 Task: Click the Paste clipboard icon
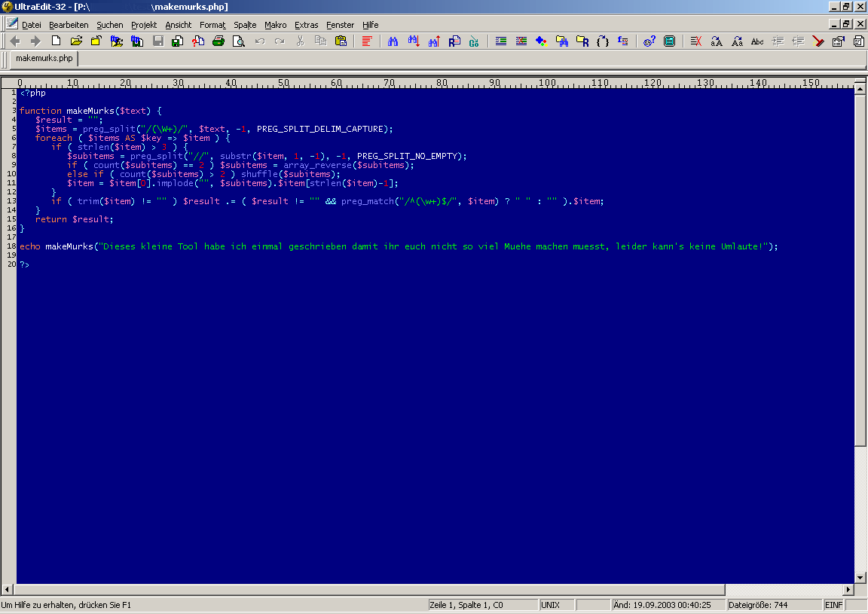[x=341, y=41]
